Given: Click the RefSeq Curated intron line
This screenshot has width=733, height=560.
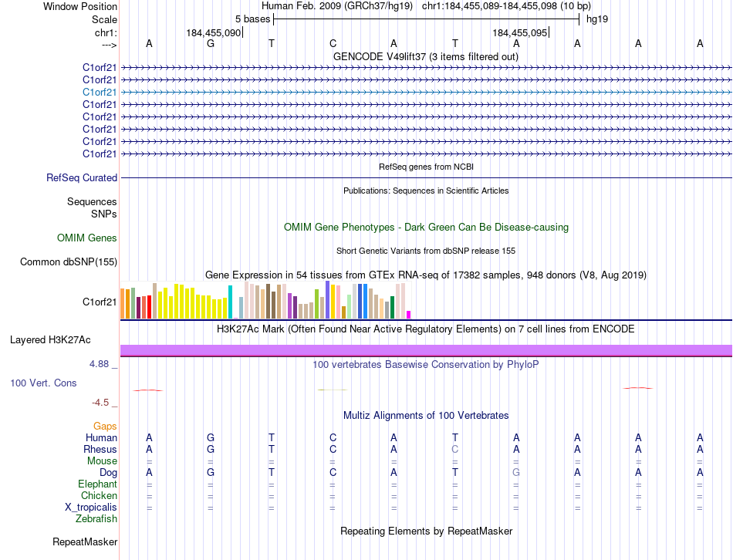Looking at the screenshot, I should click(x=426, y=177).
